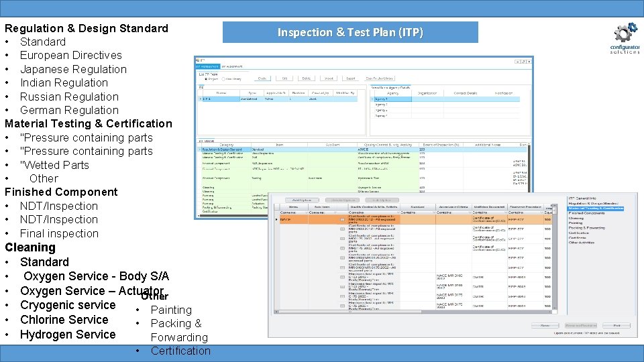Click the Organization column header

pos(427,93)
